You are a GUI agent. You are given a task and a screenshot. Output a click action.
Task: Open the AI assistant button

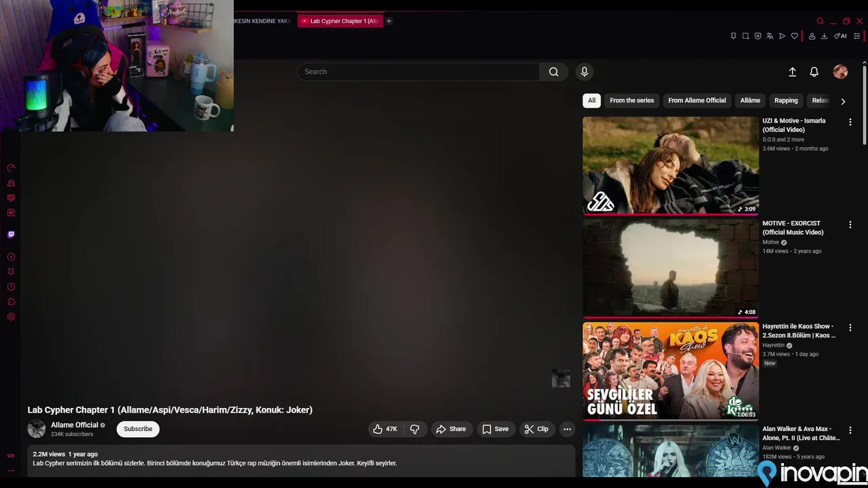tap(840, 36)
